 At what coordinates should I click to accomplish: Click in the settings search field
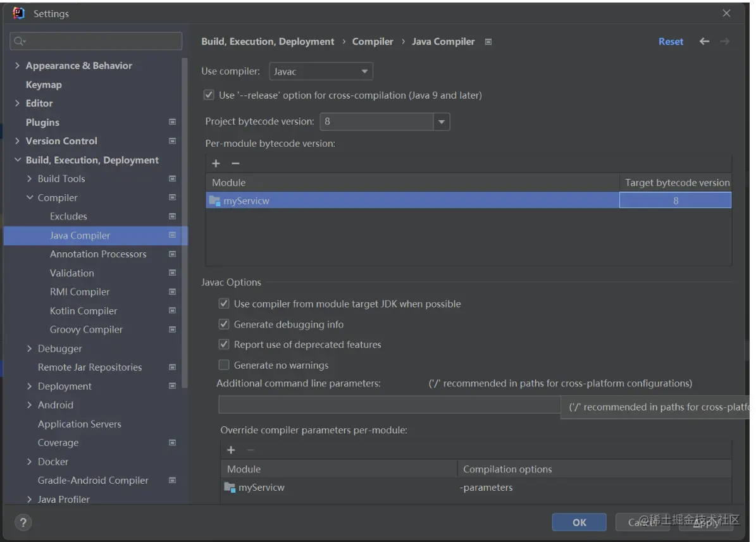pyautogui.click(x=96, y=41)
